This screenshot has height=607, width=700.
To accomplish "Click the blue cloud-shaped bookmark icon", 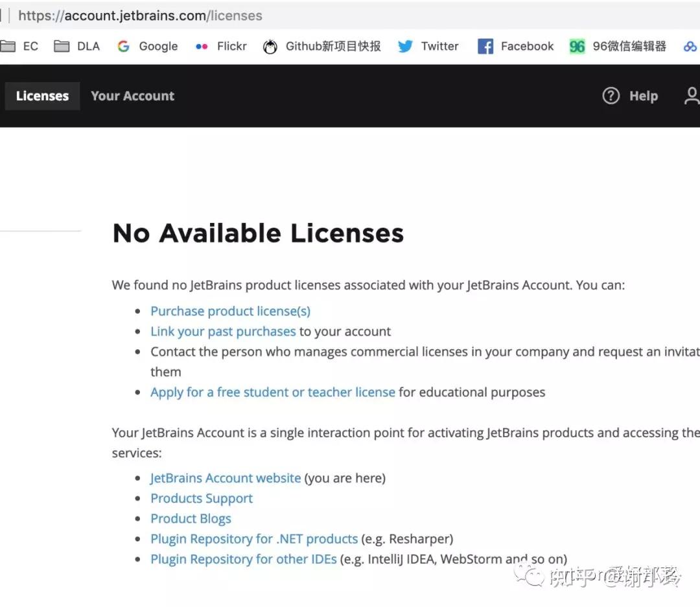I will pyautogui.click(x=690, y=46).
